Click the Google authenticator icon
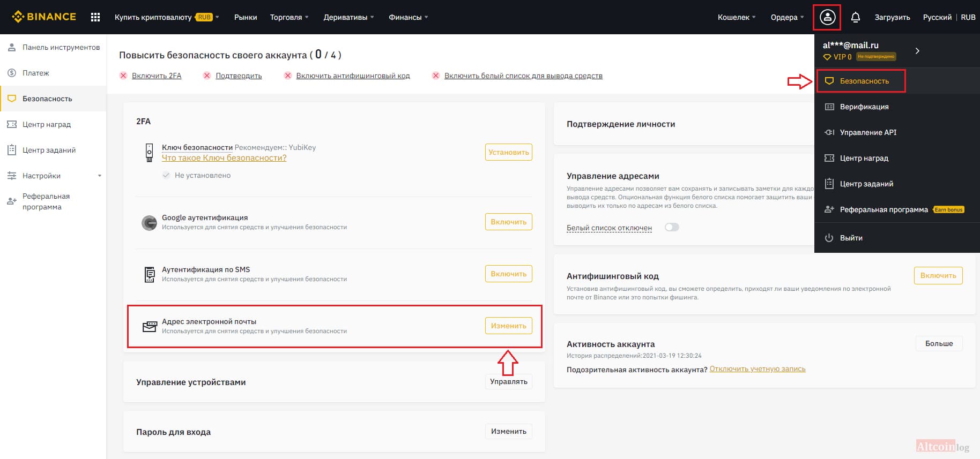The height and width of the screenshot is (459, 980). [x=149, y=222]
